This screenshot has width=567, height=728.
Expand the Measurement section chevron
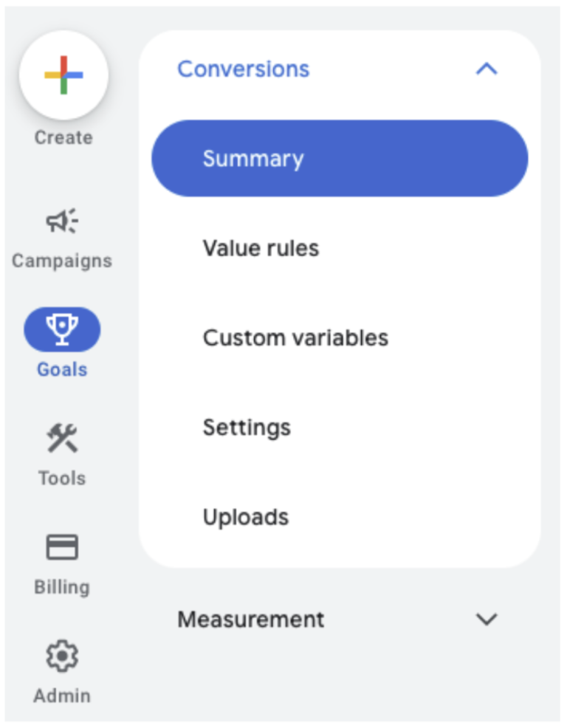click(487, 619)
